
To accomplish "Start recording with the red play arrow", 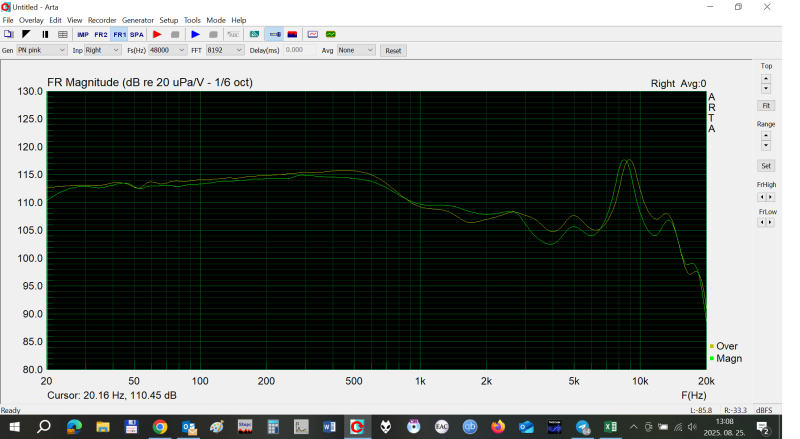I will pos(157,34).
